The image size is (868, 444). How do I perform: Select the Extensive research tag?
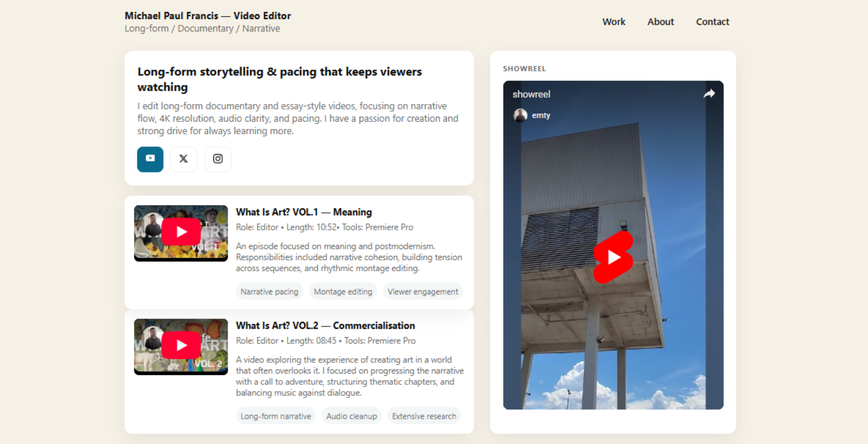[424, 416]
